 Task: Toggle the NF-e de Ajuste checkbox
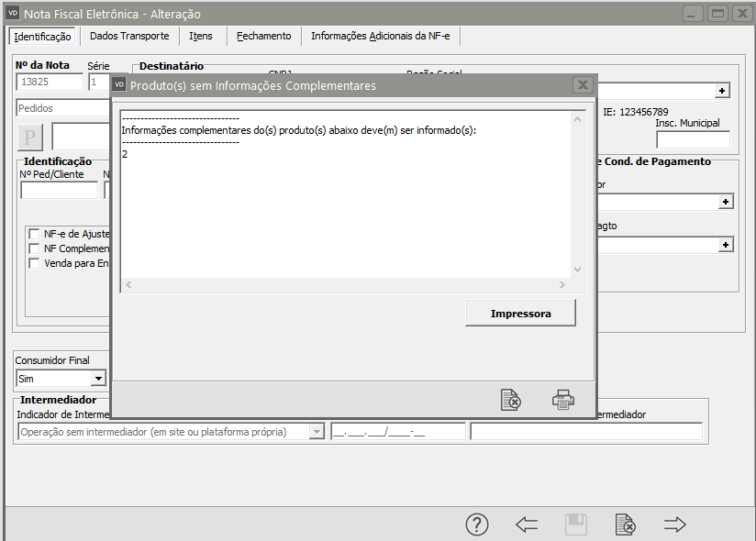(x=35, y=234)
